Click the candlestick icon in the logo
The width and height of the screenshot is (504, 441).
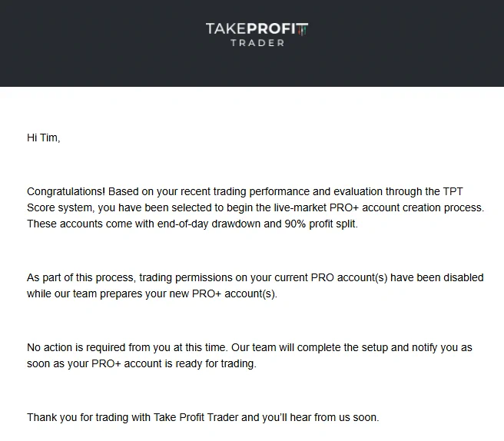coord(303,29)
